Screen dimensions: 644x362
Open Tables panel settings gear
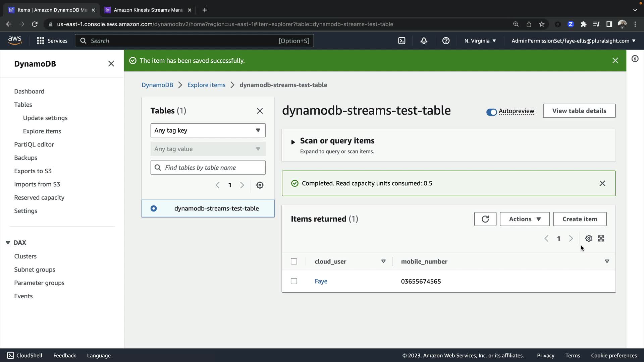(x=260, y=185)
